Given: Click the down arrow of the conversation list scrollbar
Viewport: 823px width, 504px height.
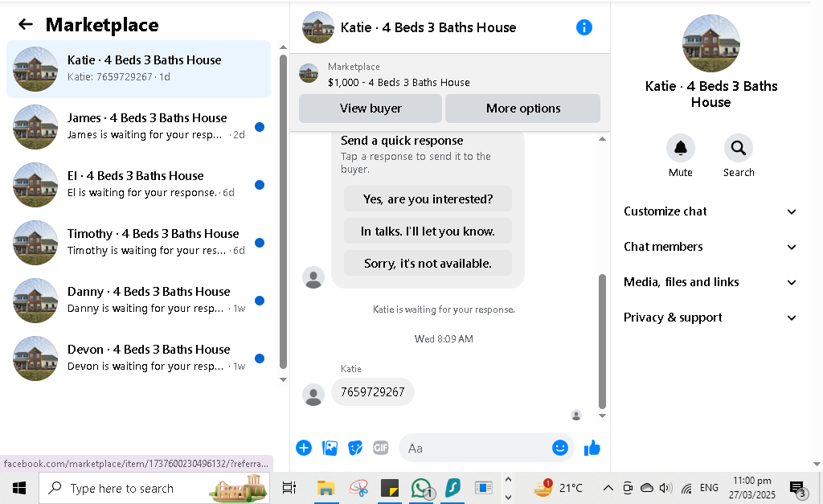Looking at the screenshot, I should 284,379.
